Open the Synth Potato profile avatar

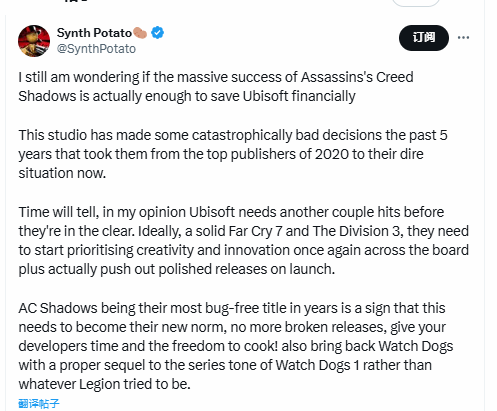34,41
